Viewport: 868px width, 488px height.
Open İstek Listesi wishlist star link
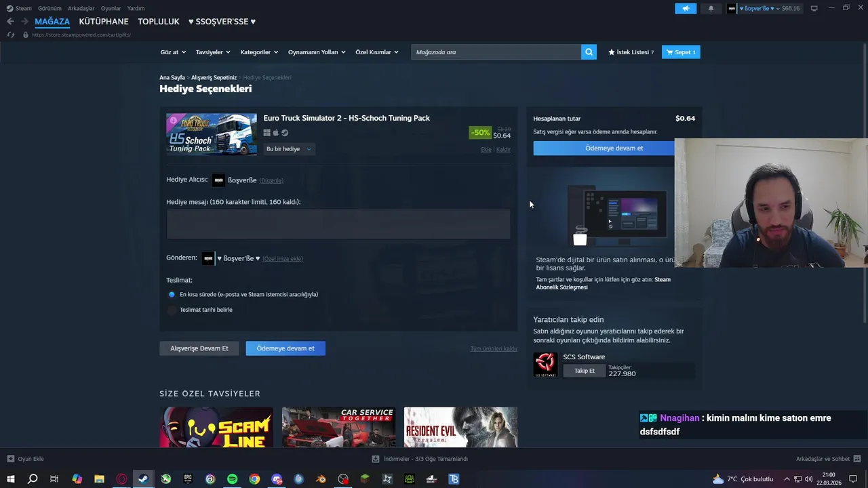[x=631, y=52]
